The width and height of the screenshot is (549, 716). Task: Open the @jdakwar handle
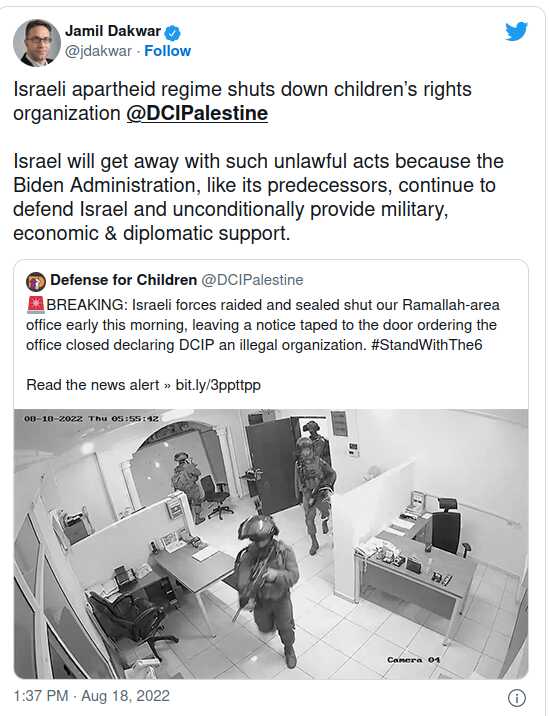click(99, 51)
